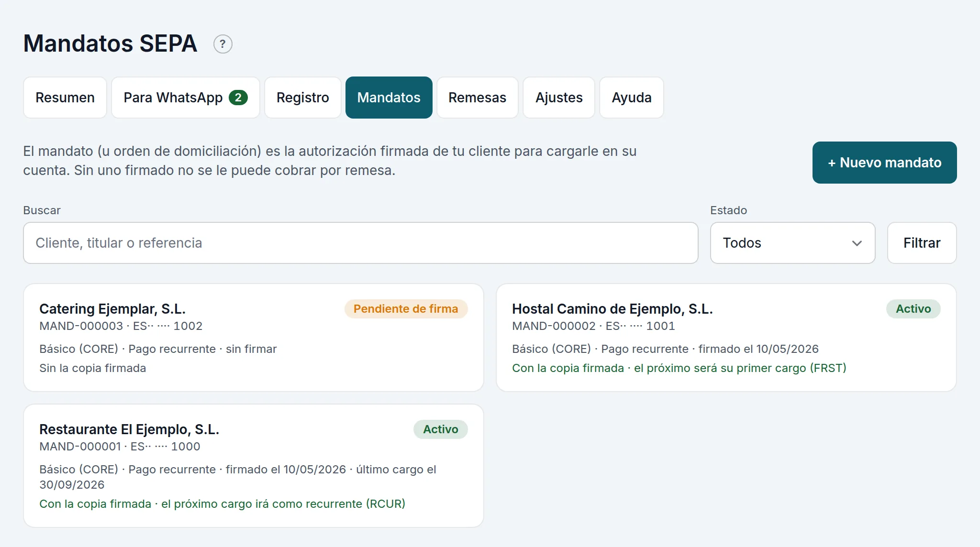The image size is (980, 547).
Task: Open the Ayuda tab
Action: point(632,98)
